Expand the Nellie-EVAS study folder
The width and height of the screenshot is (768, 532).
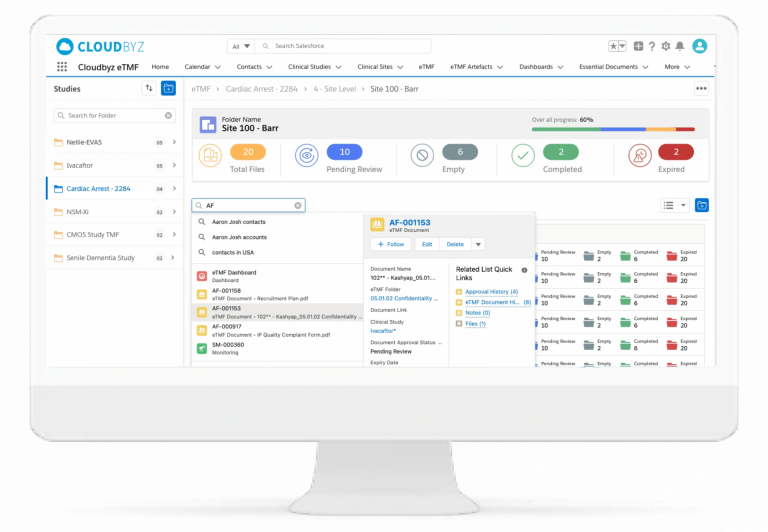pyautogui.click(x=174, y=142)
